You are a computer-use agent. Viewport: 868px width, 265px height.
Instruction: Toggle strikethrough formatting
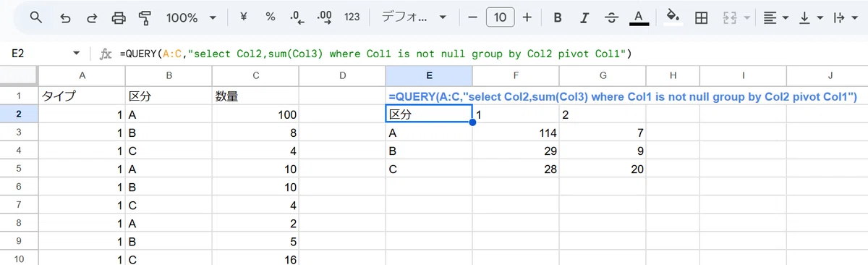click(x=611, y=17)
